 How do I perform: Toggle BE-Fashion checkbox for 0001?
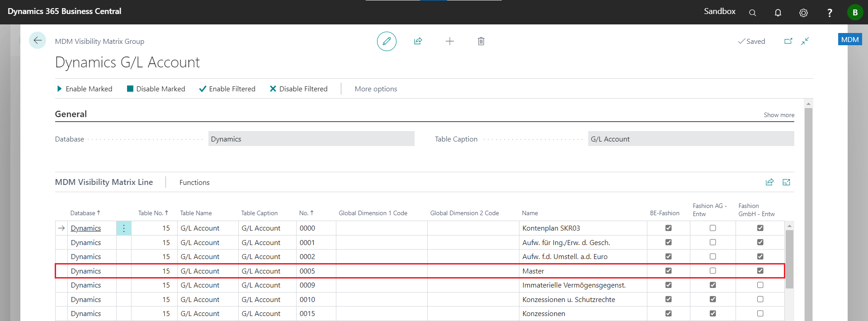[668, 242]
